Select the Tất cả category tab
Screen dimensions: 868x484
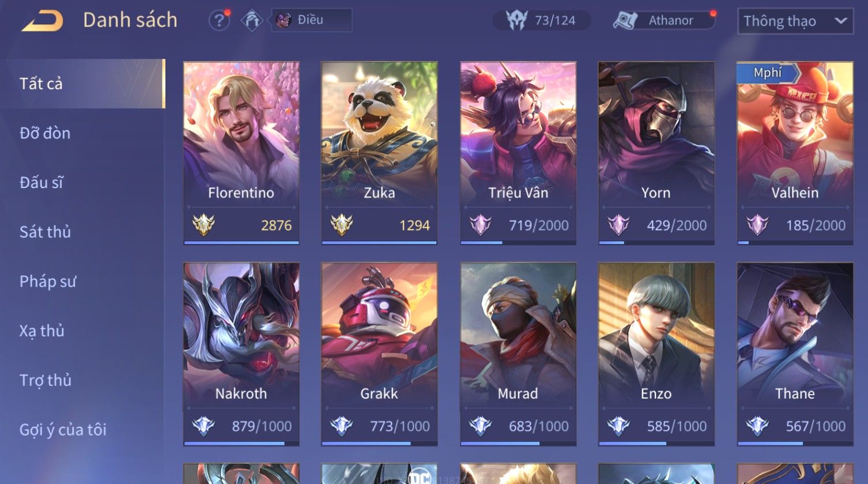[x=82, y=84]
